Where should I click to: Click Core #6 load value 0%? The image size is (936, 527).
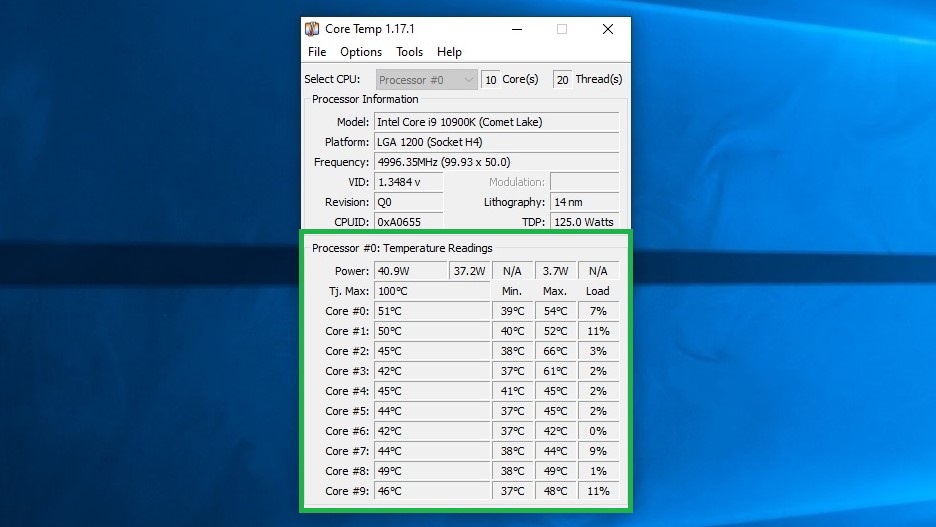click(598, 431)
